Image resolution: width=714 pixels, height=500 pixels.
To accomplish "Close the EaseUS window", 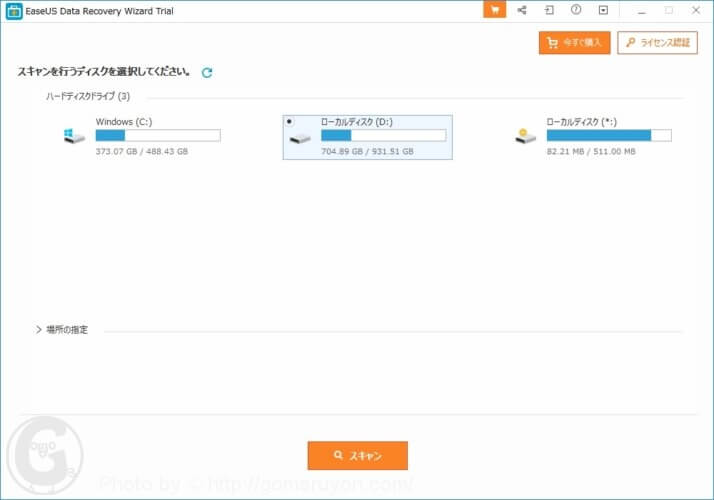I will point(696,10).
